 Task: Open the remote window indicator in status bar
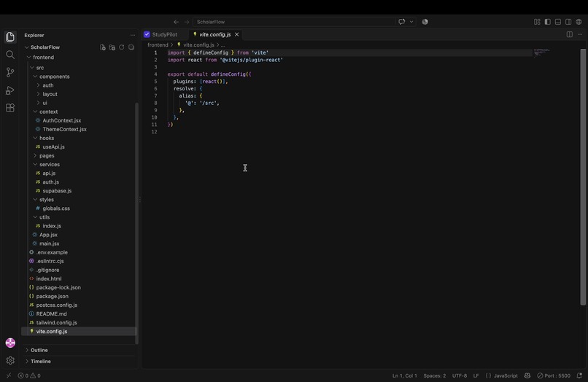9,375
